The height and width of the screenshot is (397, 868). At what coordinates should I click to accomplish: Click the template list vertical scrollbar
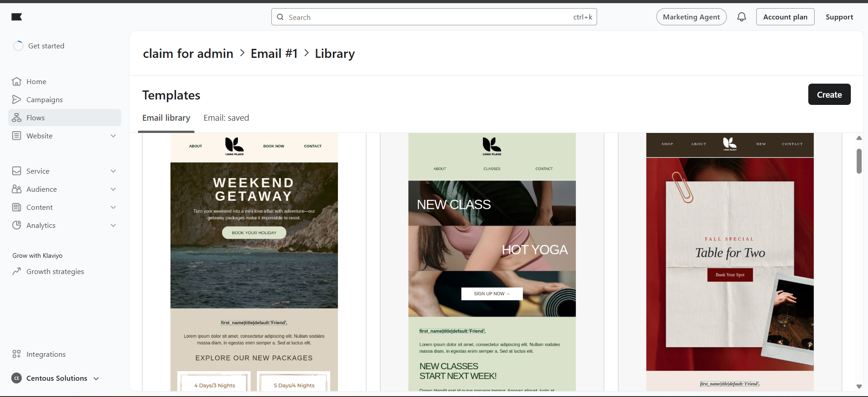coord(859,161)
